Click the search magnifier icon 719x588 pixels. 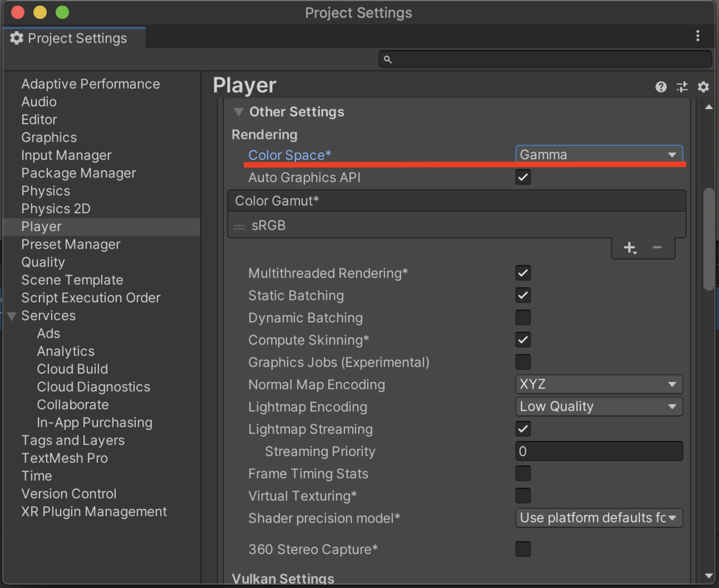pyautogui.click(x=388, y=59)
